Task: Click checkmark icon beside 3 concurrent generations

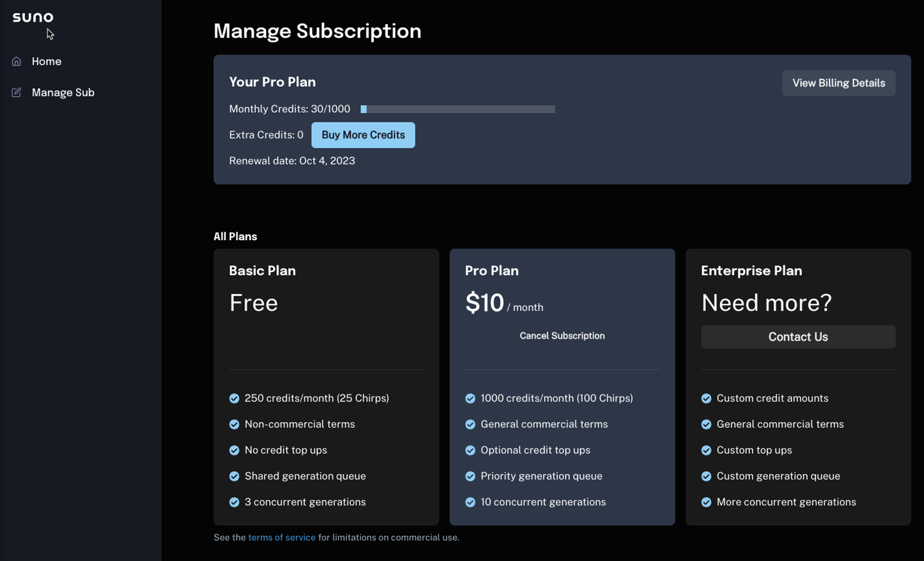Action: tap(234, 502)
